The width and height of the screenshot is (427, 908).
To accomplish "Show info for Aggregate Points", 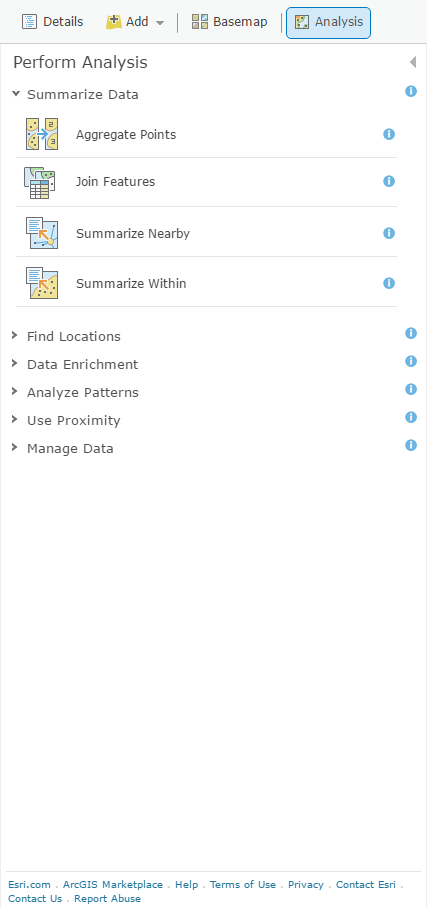I will 389,134.
